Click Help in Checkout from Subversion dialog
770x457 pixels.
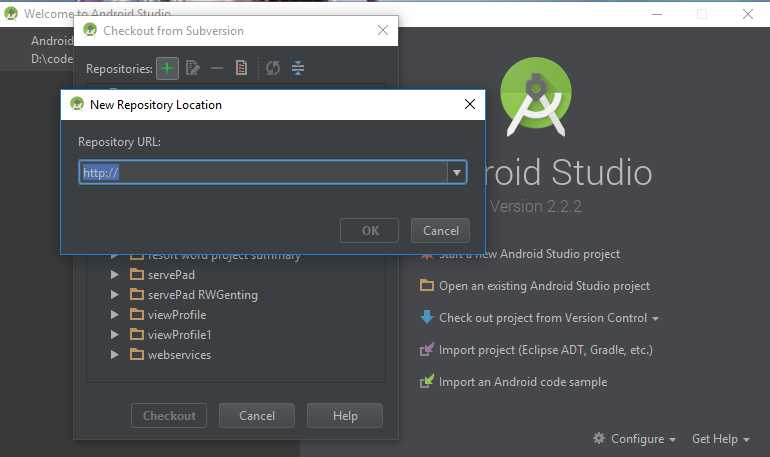coord(345,416)
